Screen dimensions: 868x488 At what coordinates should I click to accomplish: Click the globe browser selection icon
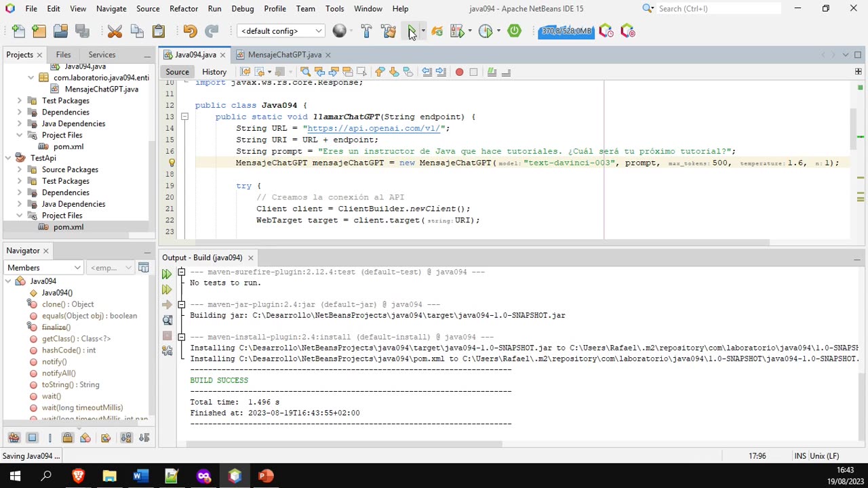[x=340, y=31]
